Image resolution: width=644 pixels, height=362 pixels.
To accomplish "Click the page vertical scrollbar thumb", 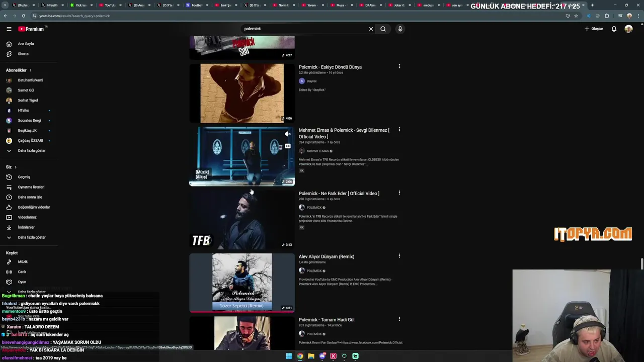I will pos(641,263).
